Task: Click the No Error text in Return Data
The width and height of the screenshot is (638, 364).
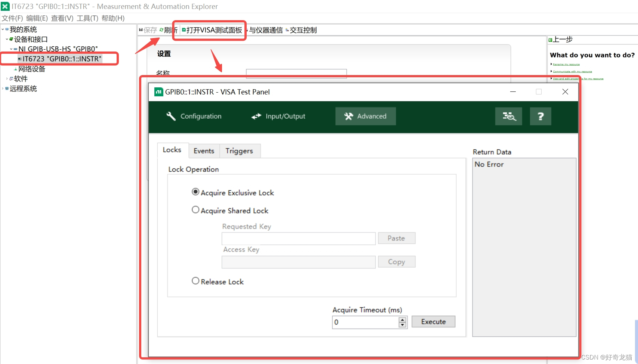Action: (x=489, y=164)
